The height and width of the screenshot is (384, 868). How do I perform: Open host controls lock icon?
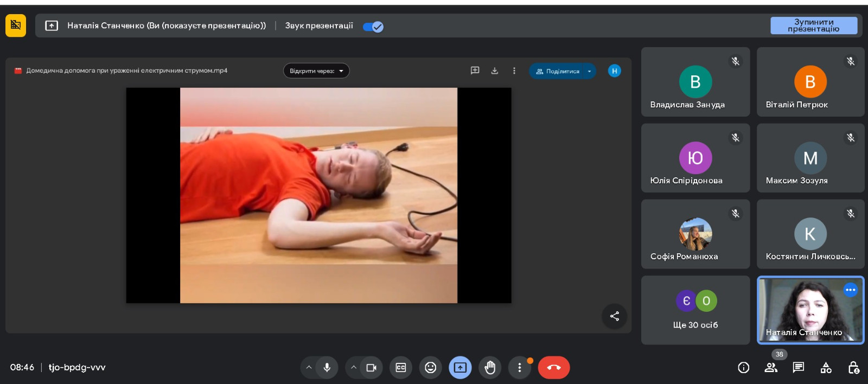(x=853, y=368)
